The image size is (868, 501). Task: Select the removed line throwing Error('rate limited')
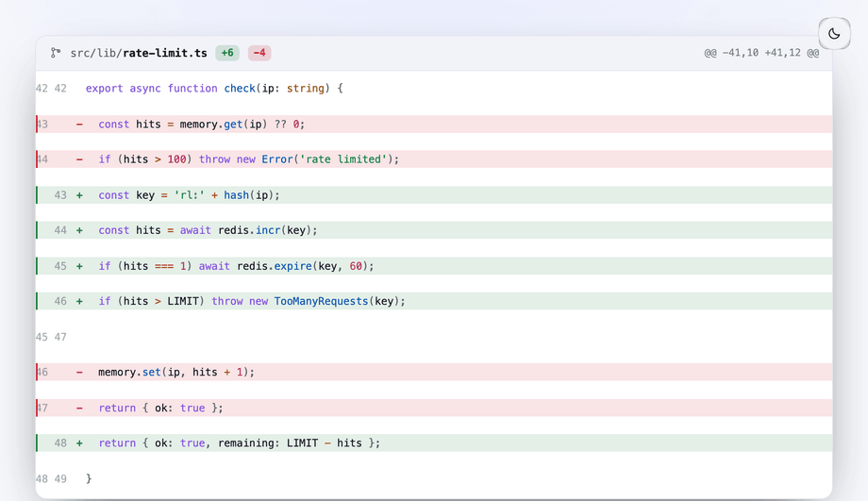pos(434,159)
